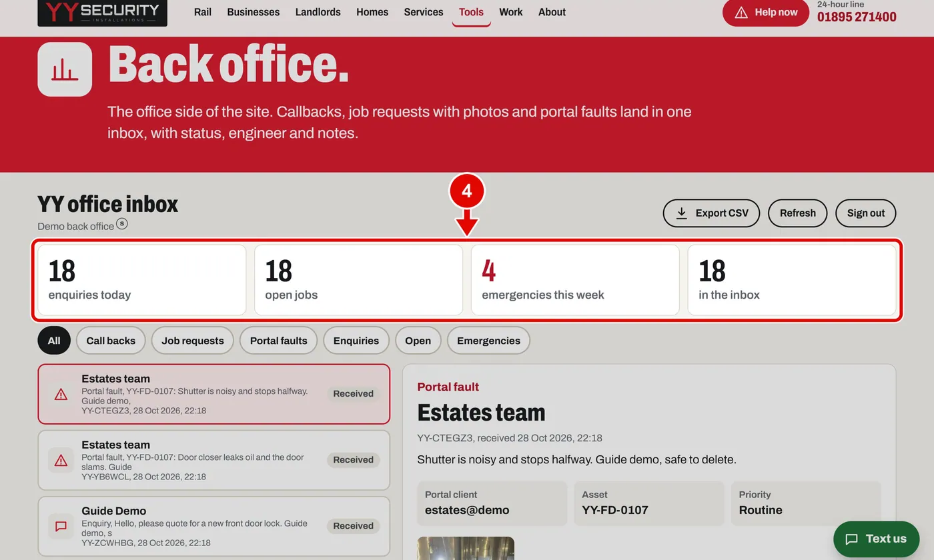Click the Portal fault label in detail panel
This screenshot has width=934, height=560.
point(448,387)
